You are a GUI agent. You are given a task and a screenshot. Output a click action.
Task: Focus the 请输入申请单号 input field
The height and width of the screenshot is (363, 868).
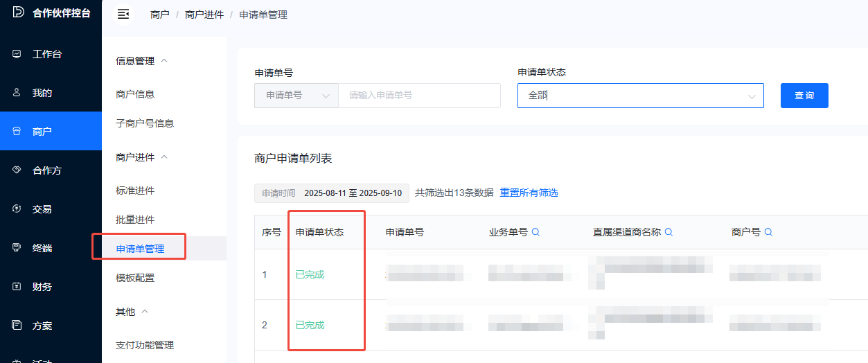(419, 96)
